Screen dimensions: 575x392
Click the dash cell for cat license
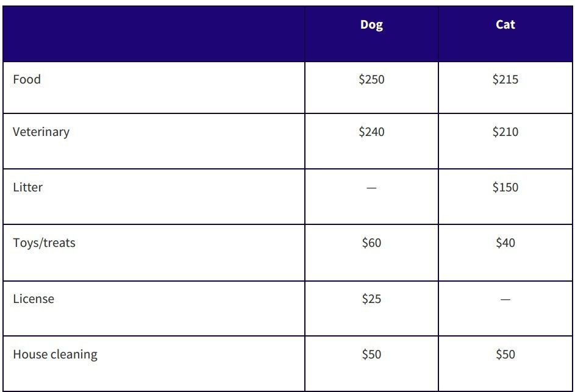(x=505, y=299)
